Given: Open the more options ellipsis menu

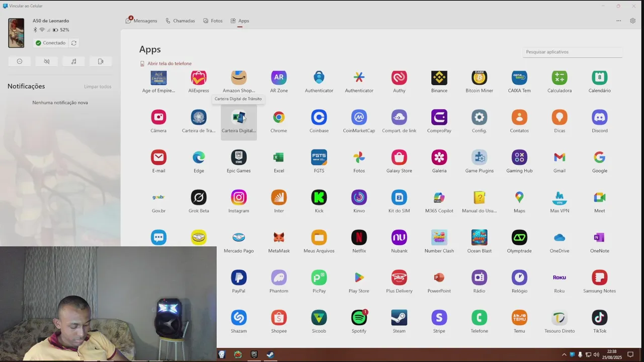Looking at the screenshot, I should pos(619,21).
